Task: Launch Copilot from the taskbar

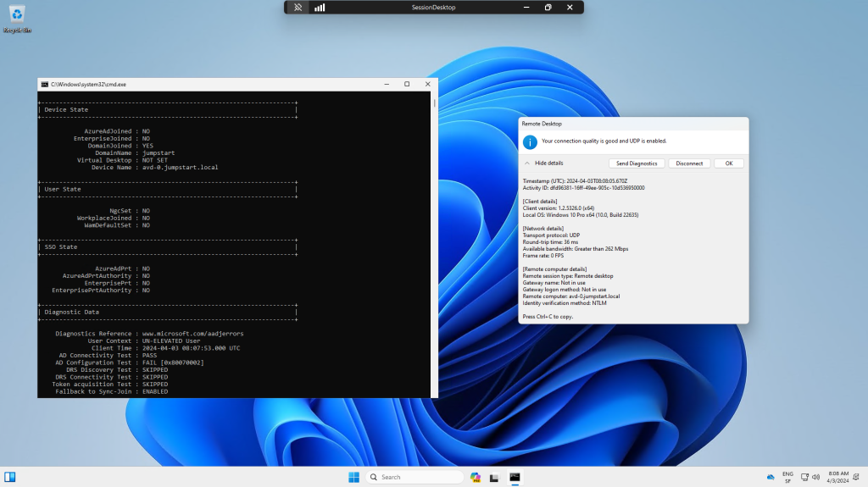Action: click(x=475, y=477)
